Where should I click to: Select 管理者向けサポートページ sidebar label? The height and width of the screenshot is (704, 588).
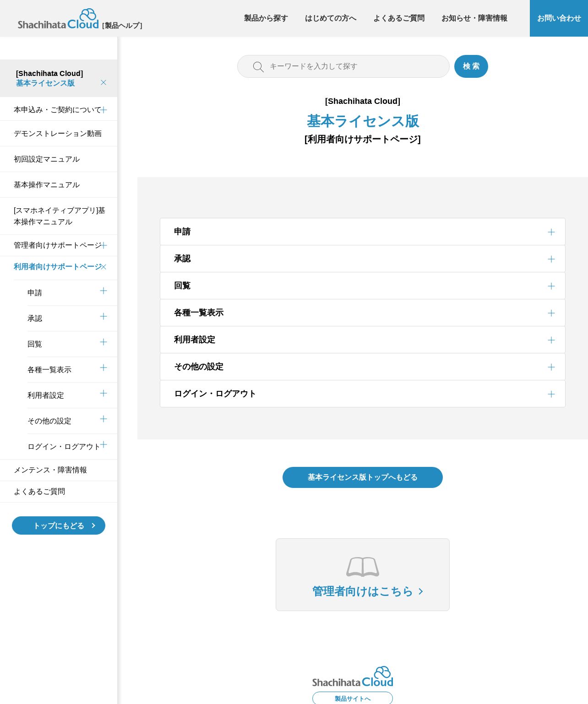click(x=57, y=245)
